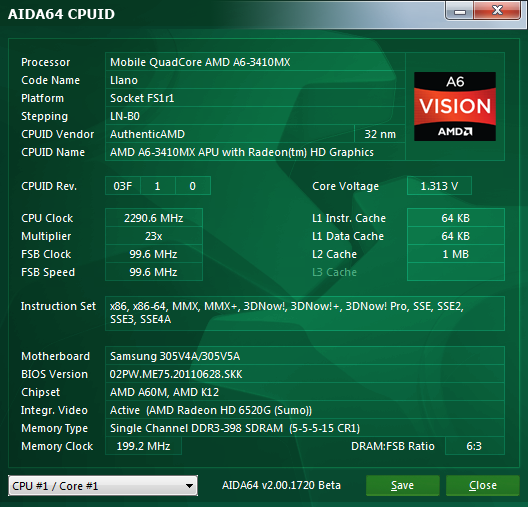Screen dimensions: 528x507
Task: Click the Multiplier 23x value box
Action: [x=154, y=236]
